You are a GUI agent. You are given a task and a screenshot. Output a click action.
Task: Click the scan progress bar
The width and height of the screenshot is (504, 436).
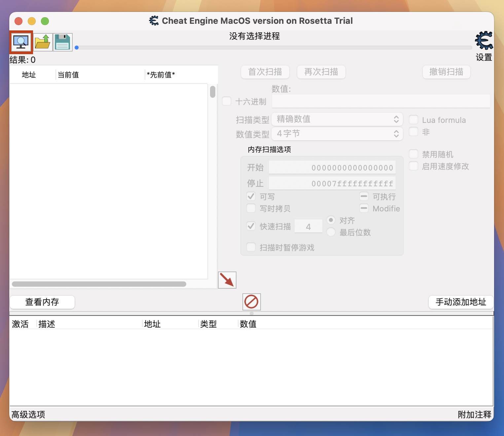pos(273,48)
